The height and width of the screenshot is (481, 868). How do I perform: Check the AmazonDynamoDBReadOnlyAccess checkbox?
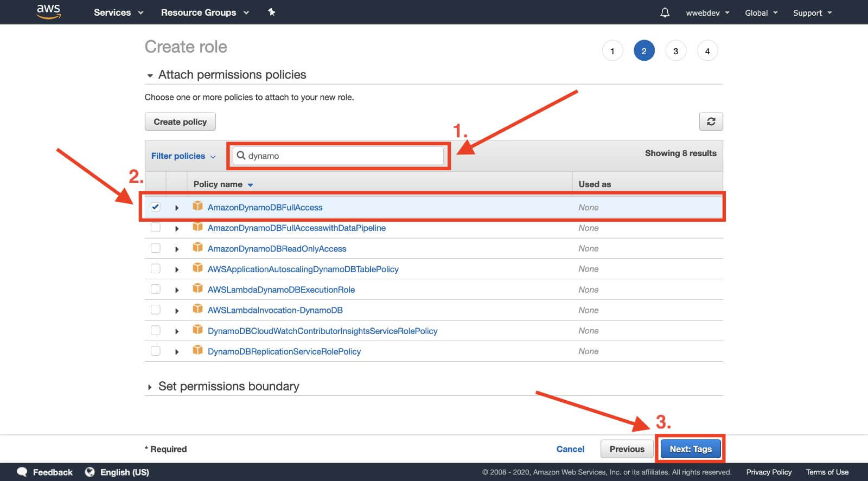[156, 248]
